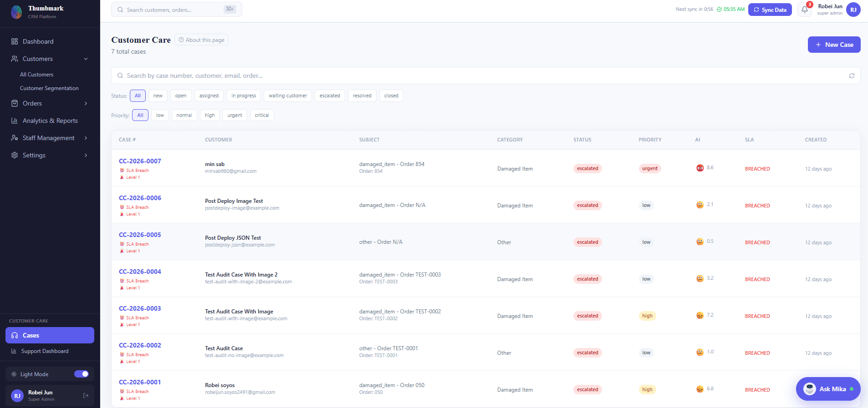Click the sun icon next to Light Mode
The width and height of the screenshot is (868, 408).
tap(14, 374)
